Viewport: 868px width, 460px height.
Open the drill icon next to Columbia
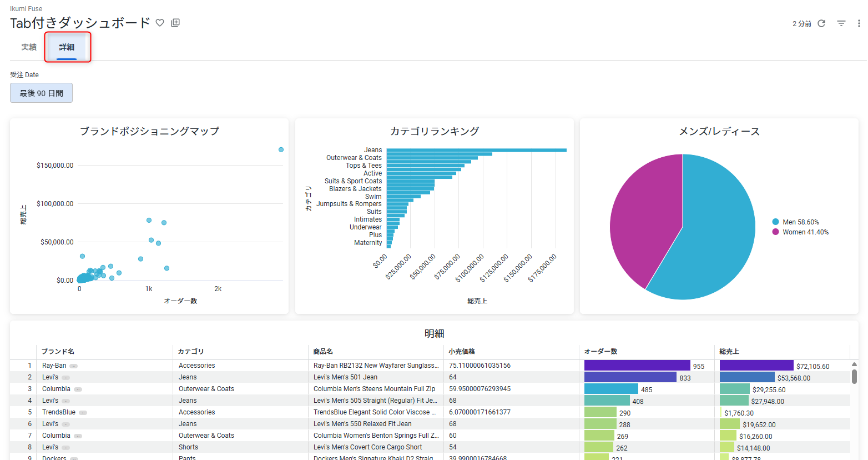point(78,388)
